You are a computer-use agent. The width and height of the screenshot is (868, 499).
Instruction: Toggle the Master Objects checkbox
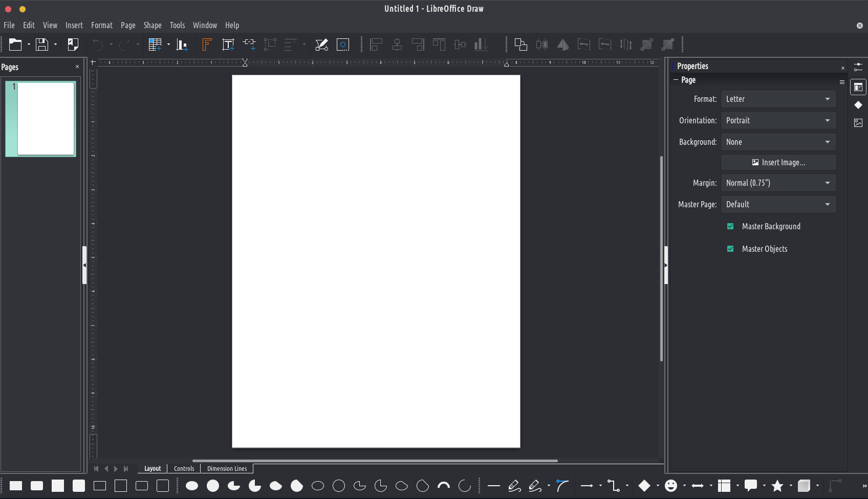[730, 249]
